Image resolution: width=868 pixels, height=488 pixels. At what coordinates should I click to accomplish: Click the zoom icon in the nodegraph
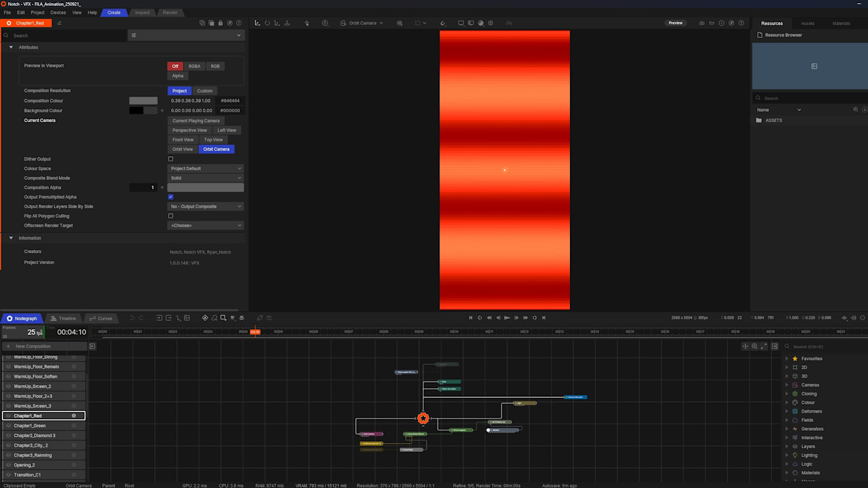click(755, 347)
